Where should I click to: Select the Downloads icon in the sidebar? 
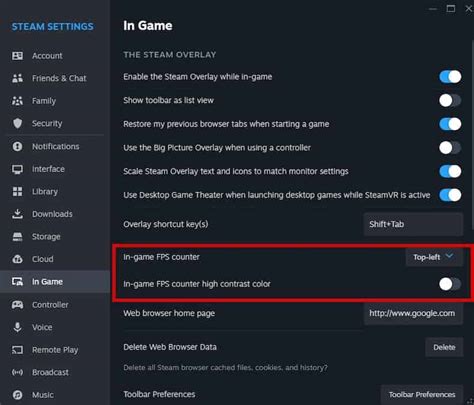(17, 214)
